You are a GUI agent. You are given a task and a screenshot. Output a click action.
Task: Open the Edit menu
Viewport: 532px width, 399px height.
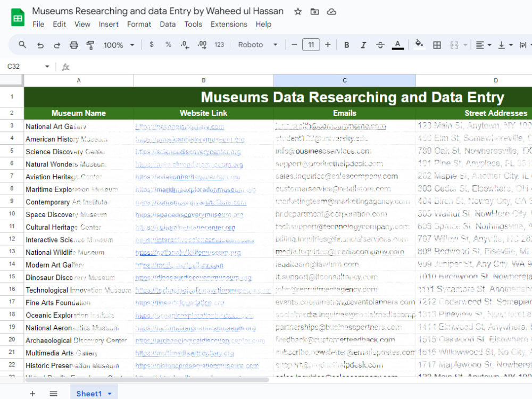click(60, 24)
